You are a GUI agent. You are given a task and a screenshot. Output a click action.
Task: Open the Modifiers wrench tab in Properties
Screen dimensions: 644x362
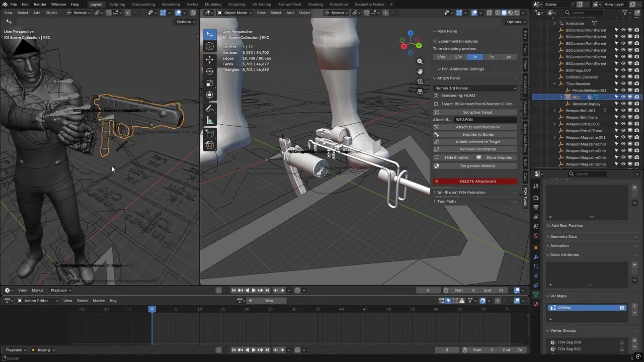coord(536,257)
